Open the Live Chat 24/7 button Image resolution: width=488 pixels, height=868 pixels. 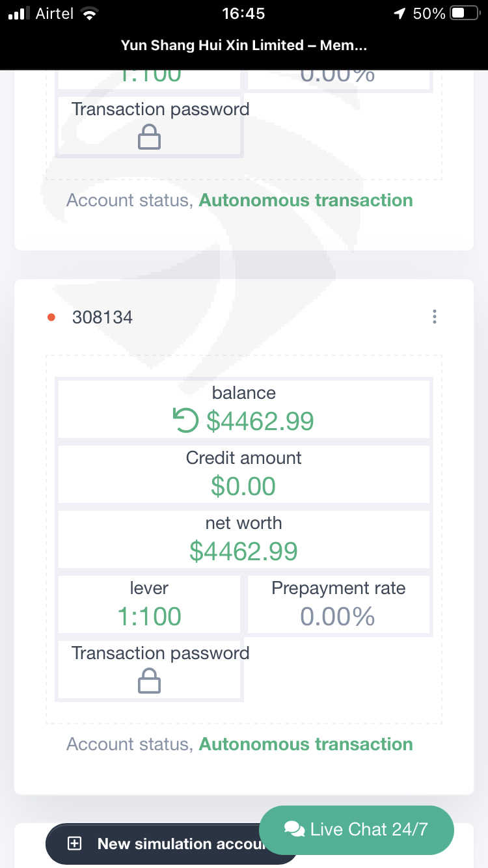357,830
